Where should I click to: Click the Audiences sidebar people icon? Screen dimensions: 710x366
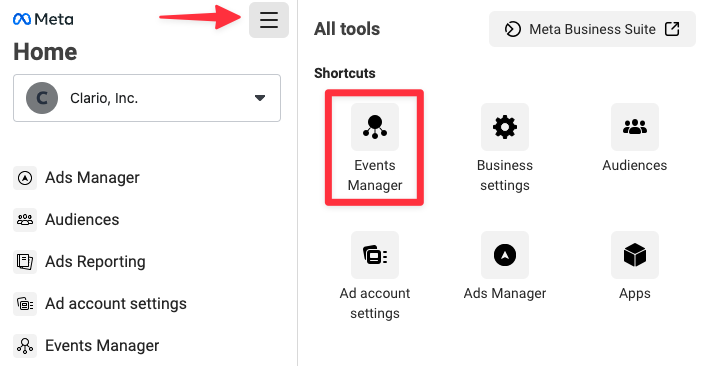pyautogui.click(x=25, y=220)
